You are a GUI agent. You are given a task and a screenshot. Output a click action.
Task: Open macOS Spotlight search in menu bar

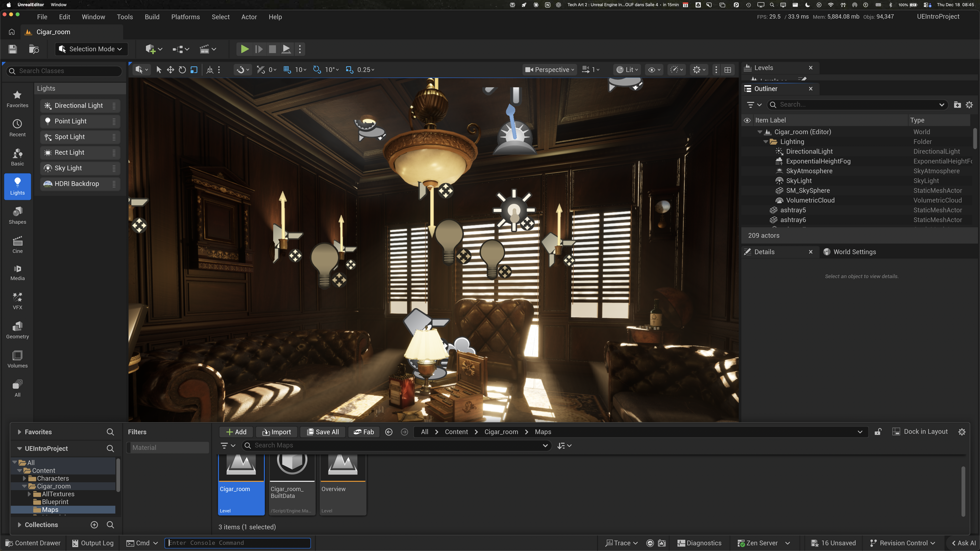tap(772, 5)
